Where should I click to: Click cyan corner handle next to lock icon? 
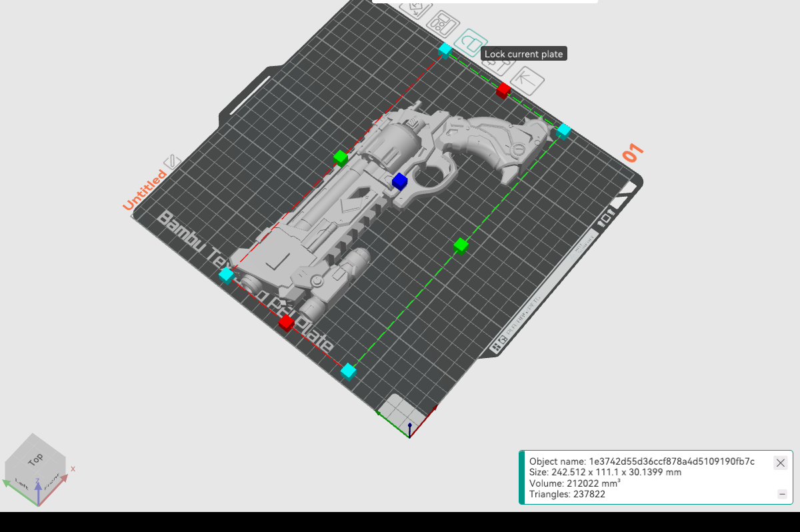coord(445,49)
